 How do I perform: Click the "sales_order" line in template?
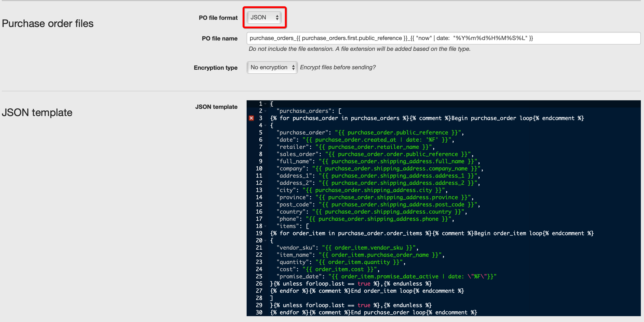(x=375, y=154)
